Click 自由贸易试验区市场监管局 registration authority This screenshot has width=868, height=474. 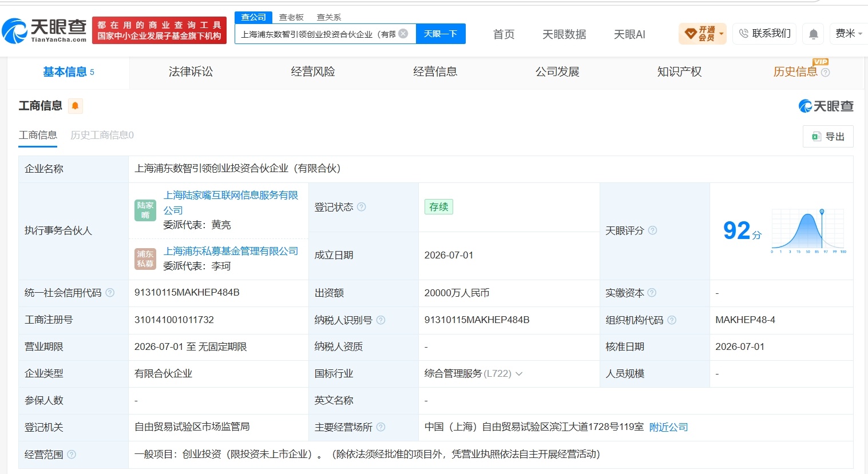tap(192, 427)
